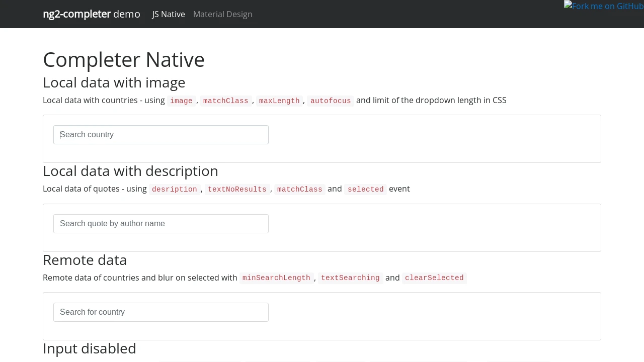Viewport: 644px width, 362px height.
Task: Click the Input disabled heading
Action: pos(90,348)
